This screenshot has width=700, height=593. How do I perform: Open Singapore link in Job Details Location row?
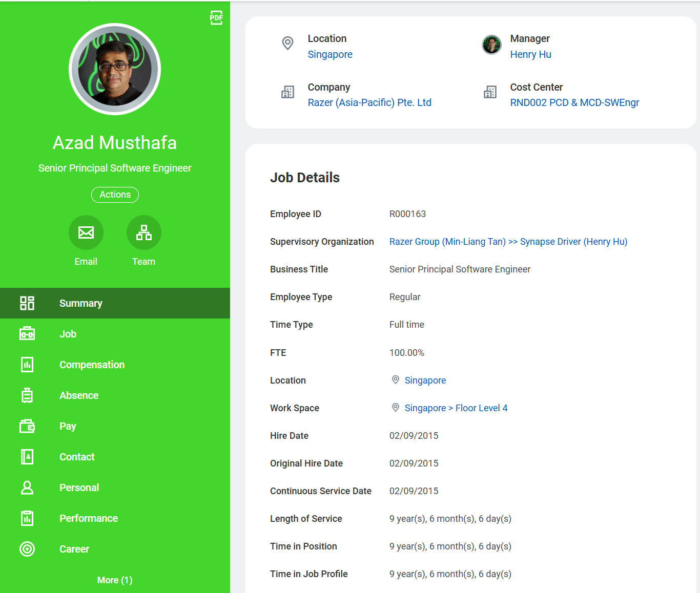(425, 380)
